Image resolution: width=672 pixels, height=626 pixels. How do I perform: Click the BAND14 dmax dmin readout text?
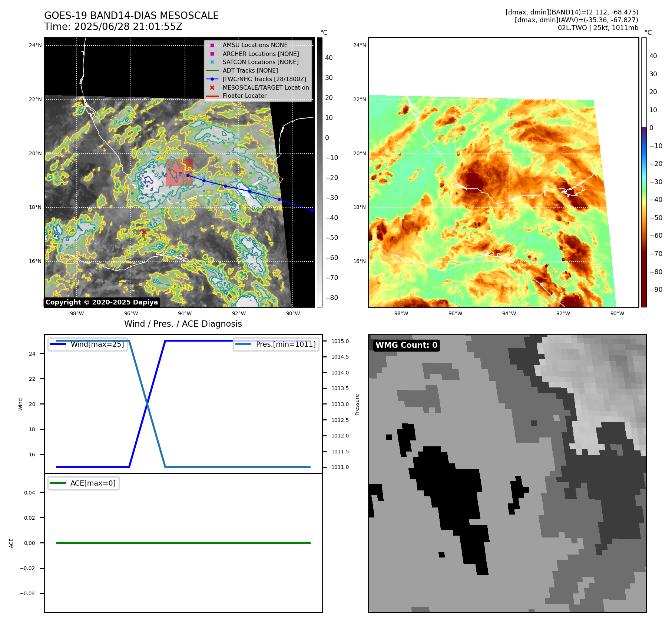point(572,12)
